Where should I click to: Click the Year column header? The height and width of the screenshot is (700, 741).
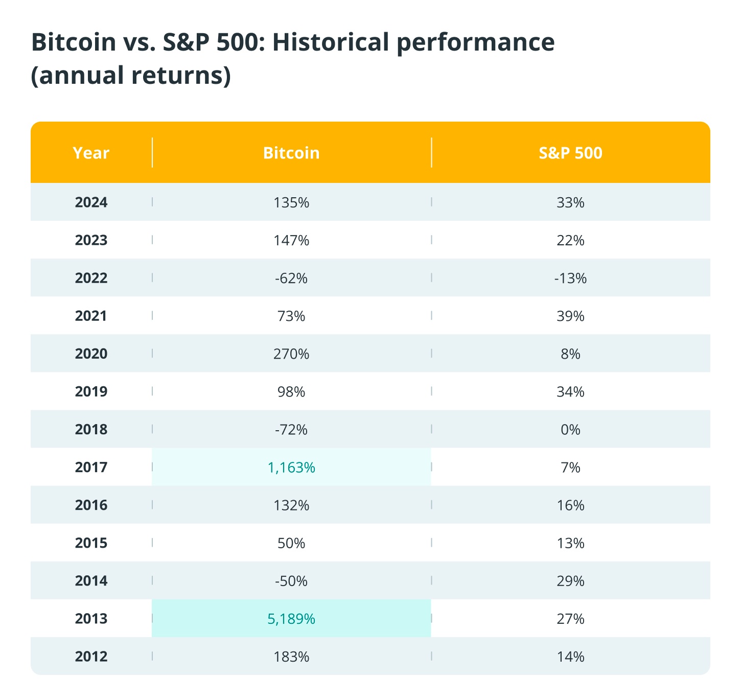click(91, 153)
